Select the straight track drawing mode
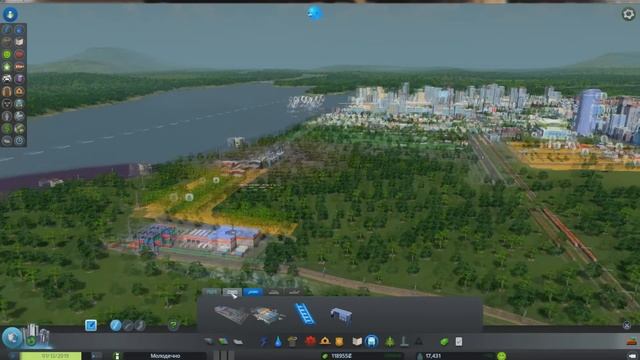The height and width of the screenshot is (360, 640). pos(116,325)
